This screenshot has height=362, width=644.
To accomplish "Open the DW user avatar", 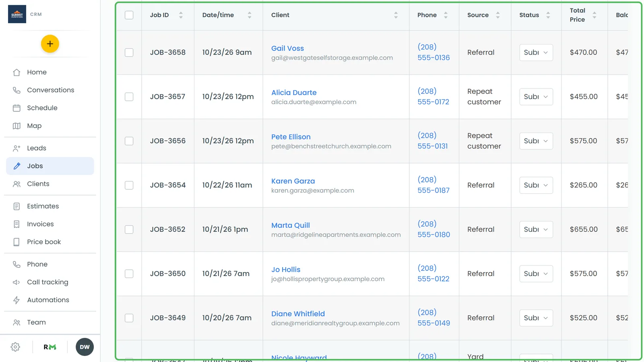I will [x=85, y=347].
